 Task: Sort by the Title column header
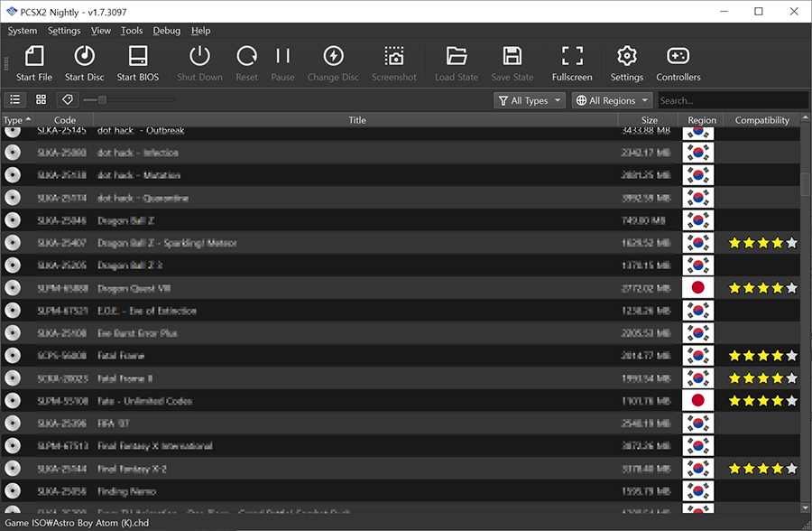click(356, 120)
